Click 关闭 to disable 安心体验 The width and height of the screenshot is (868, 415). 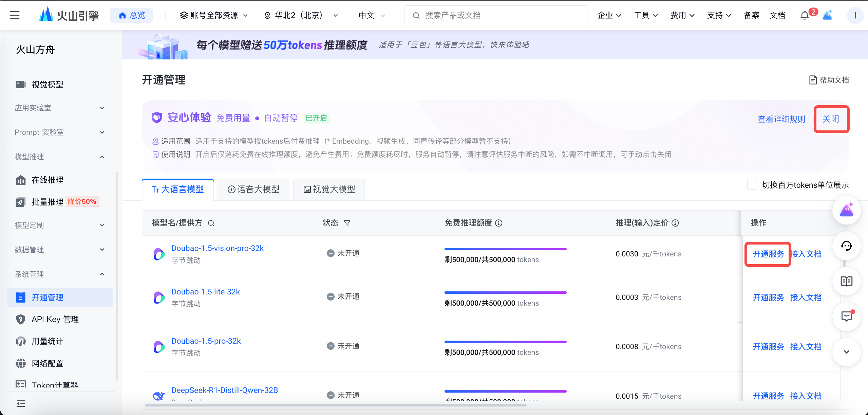point(831,119)
